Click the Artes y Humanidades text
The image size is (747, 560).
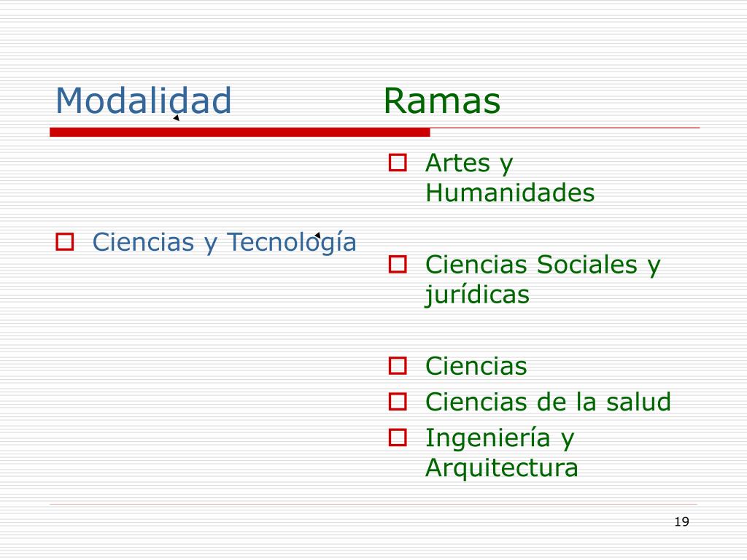pyautogui.click(x=510, y=178)
